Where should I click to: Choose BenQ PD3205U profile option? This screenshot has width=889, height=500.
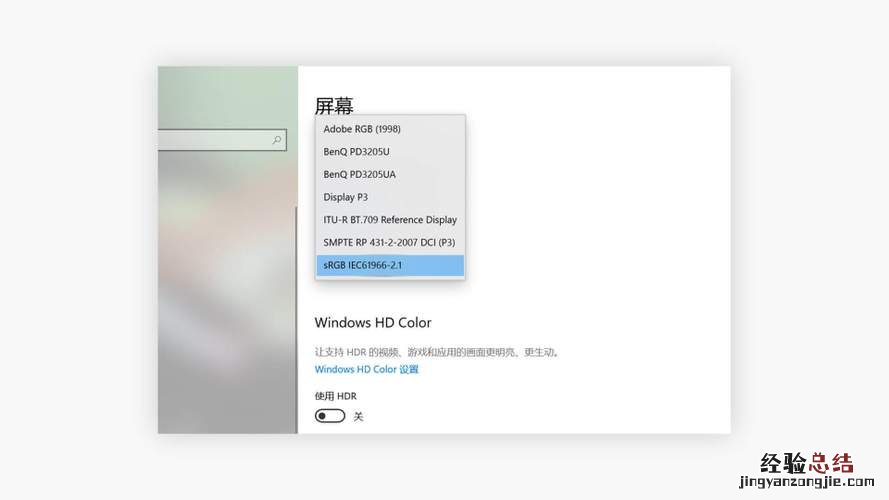tap(390, 152)
